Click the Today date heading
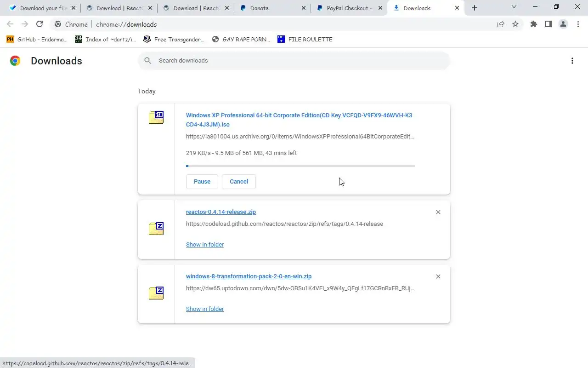This screenshot has height=368, width=588. point(147,91)
